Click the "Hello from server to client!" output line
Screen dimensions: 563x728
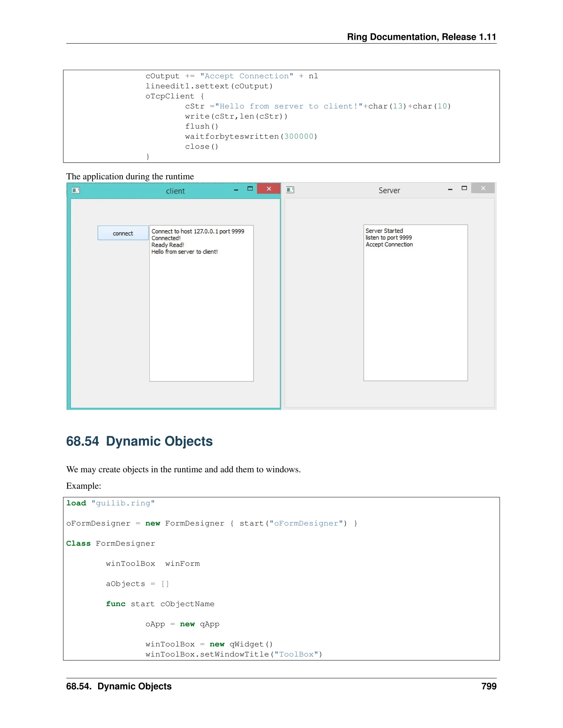pyautogui.click(x=184, y=252)
